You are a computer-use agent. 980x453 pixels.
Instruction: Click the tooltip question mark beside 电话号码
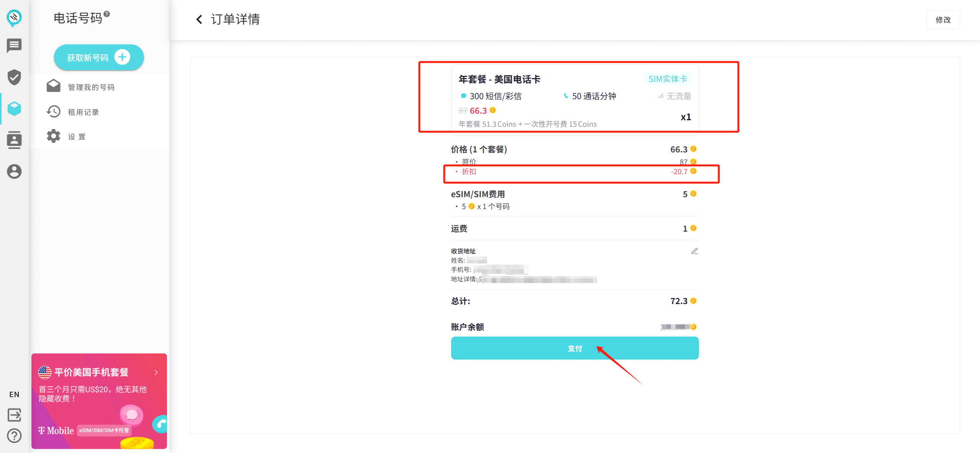click(x=107, y=14)
